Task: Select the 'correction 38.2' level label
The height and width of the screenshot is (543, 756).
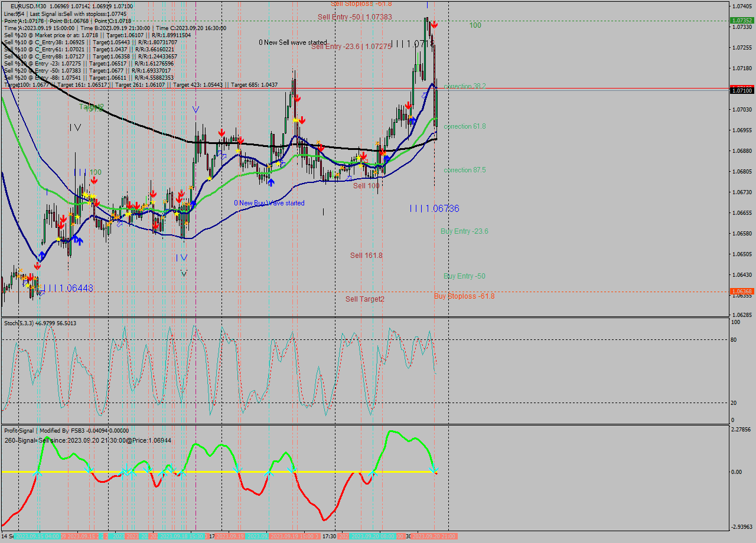Action: pyautogui.click(x=465, y=86)
